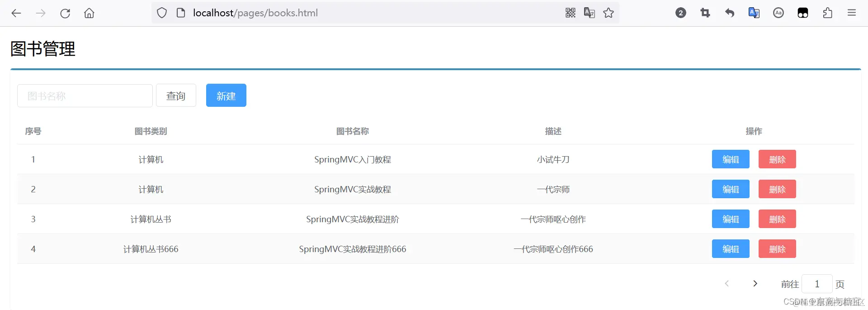This screenshot has width=868, height=310.
Task: Click the 序号 column header
Action: pyautogui.click(x=33, y=131)
